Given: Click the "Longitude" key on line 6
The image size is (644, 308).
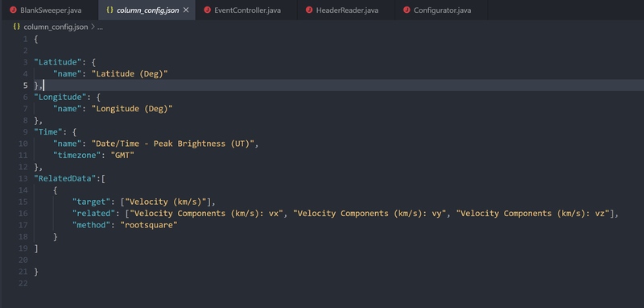Looking at the screenshot, I should coord(60,97).
